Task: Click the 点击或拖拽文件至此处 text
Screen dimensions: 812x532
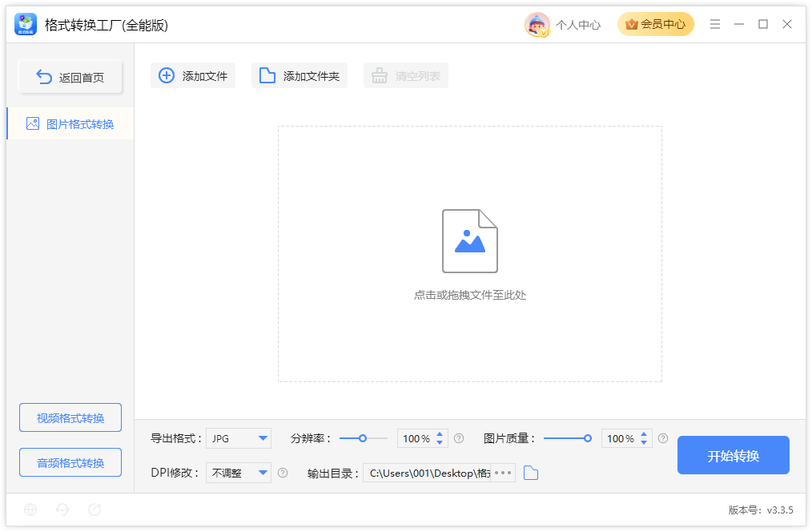Action: pyautogui.click(x=470, y=296)
